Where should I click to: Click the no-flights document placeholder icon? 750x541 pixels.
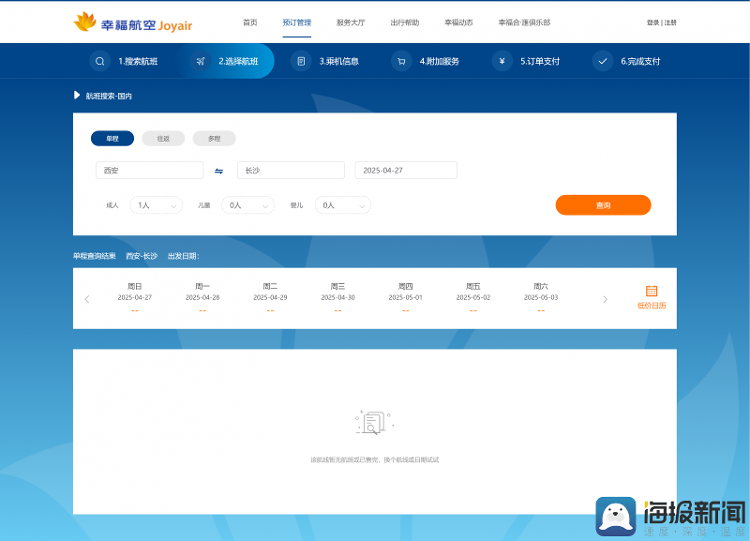(x=375, y=423)
